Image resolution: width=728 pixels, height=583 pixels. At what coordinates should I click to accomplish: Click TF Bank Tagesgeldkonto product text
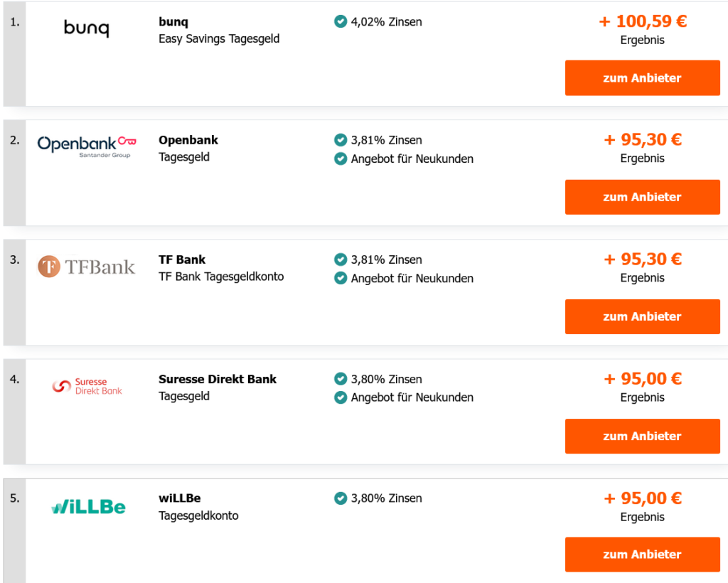pos(221,277)
